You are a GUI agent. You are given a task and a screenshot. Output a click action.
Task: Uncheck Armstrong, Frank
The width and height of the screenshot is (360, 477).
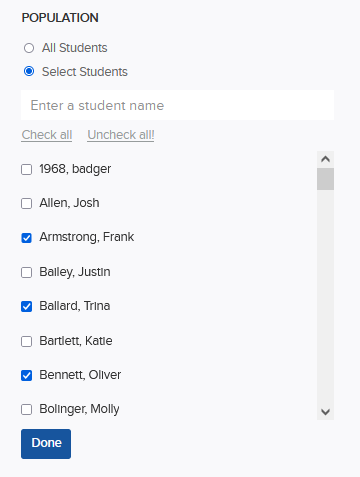coord(26,238)
